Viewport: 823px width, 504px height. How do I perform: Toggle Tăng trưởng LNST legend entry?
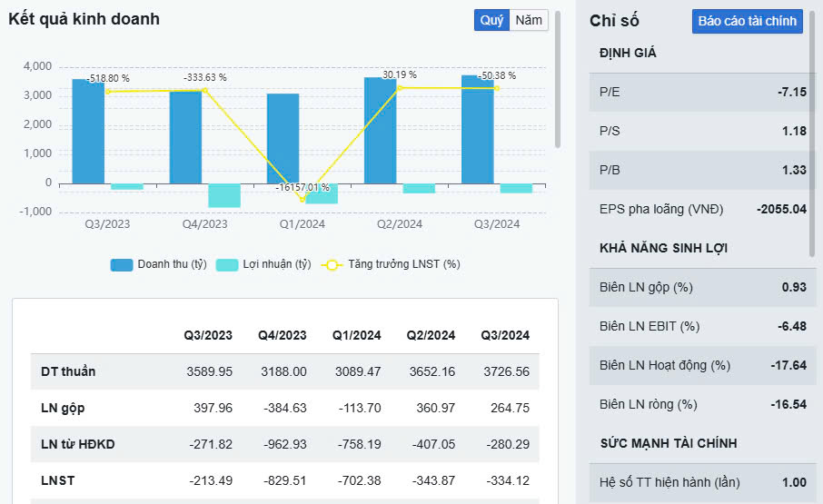click(391, 264)
